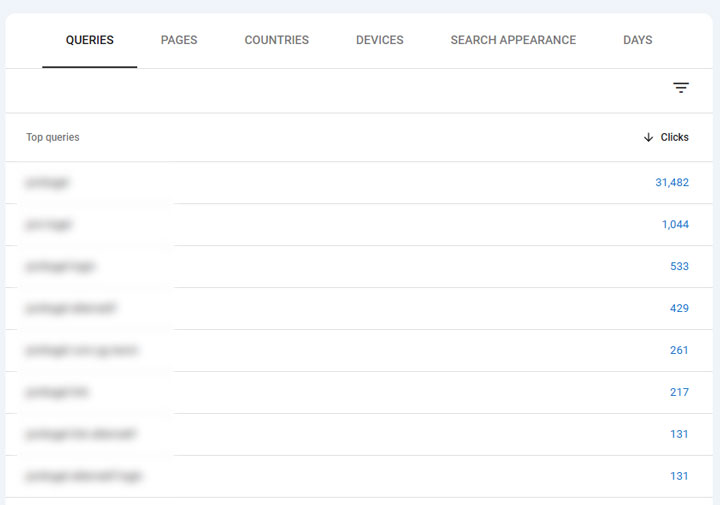Click the upper 131 clicks value
This screenshot has width=720, height=505.
click(679, 434)
